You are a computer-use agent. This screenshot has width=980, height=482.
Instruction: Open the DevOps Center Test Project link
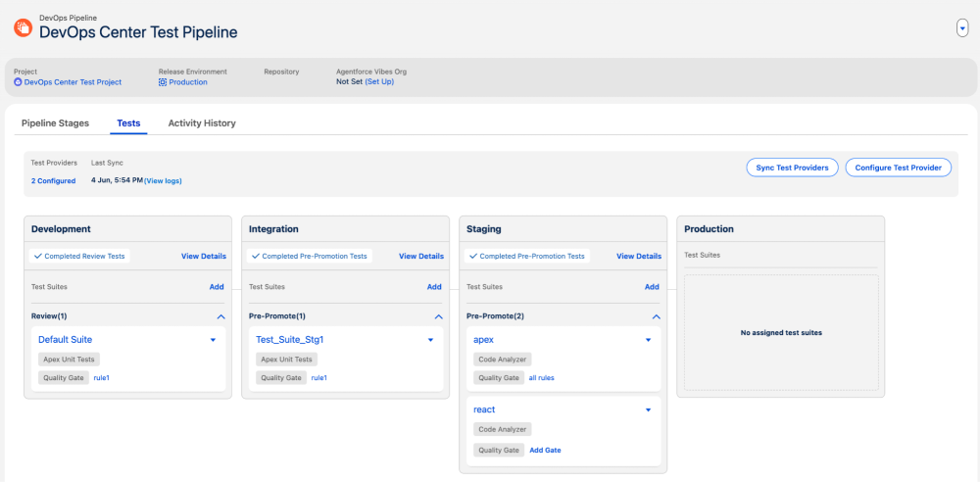[x=73, y=82]
